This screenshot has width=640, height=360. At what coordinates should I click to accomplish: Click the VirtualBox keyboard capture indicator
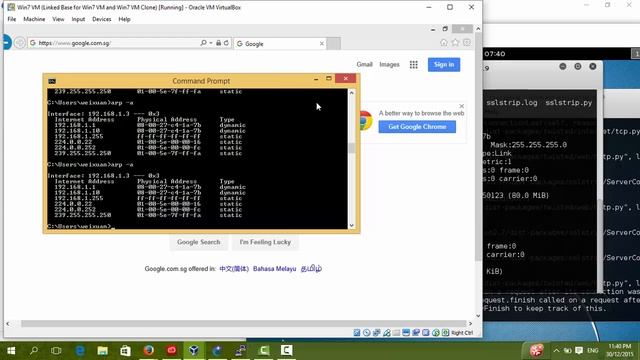(446, 333)
